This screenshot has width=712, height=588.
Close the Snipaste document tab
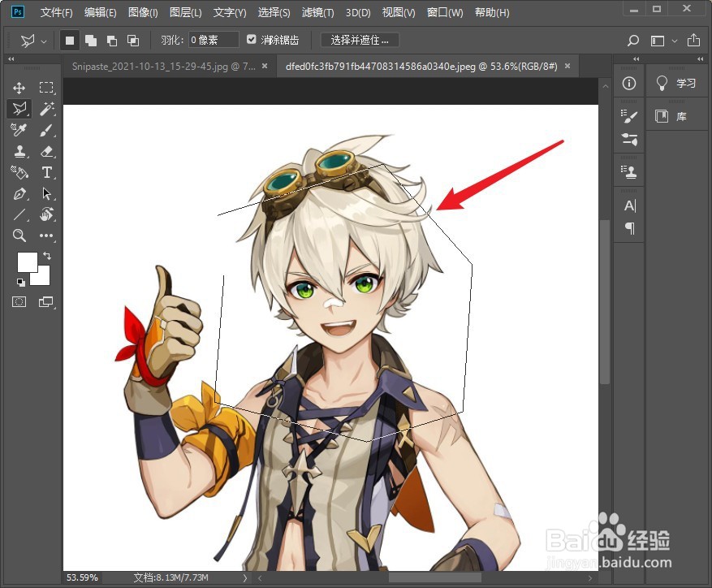click(265, 67)
